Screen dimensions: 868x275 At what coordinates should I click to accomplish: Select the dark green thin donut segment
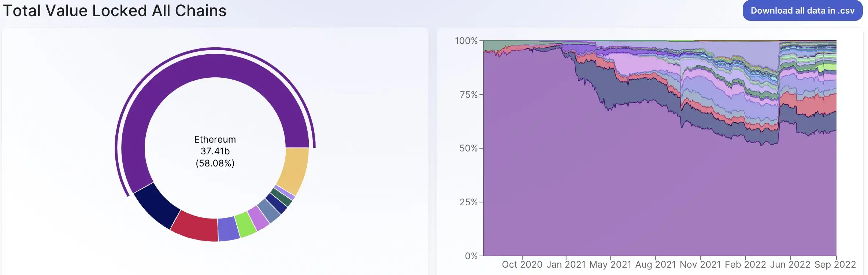point(281,197)
